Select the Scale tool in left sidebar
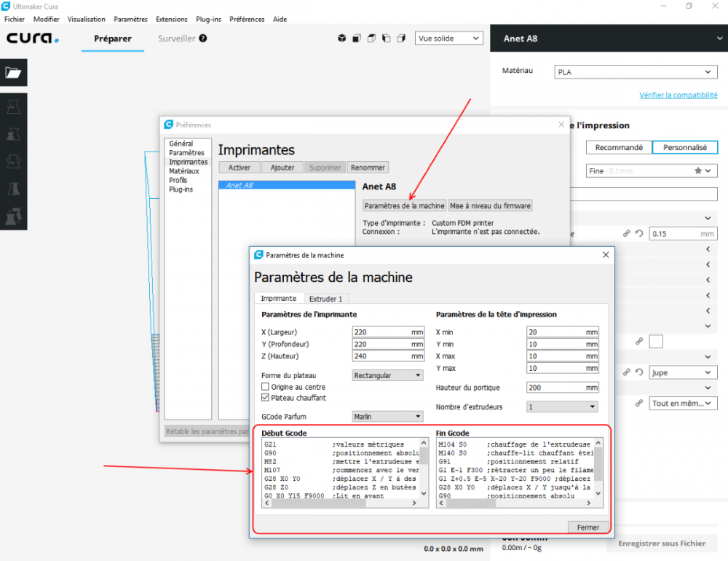Viewport: 728px width, 561px height. (13, 134)
